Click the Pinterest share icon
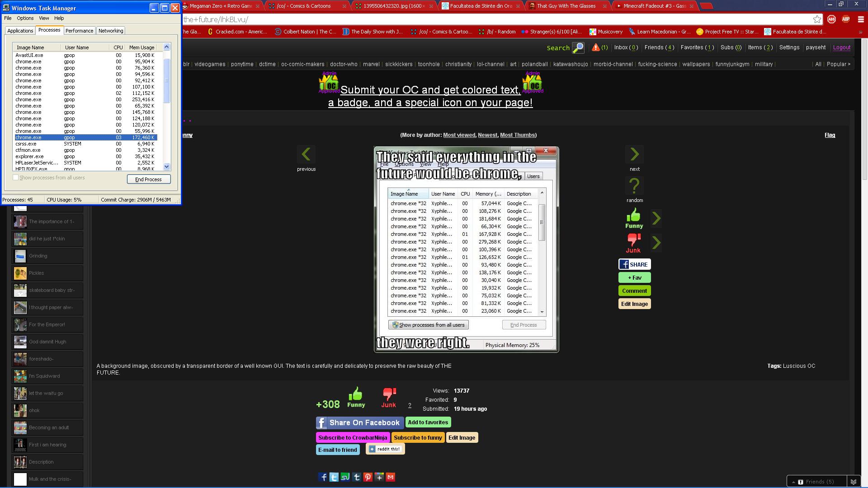This screenshot has width=868, height=488. 368,477
